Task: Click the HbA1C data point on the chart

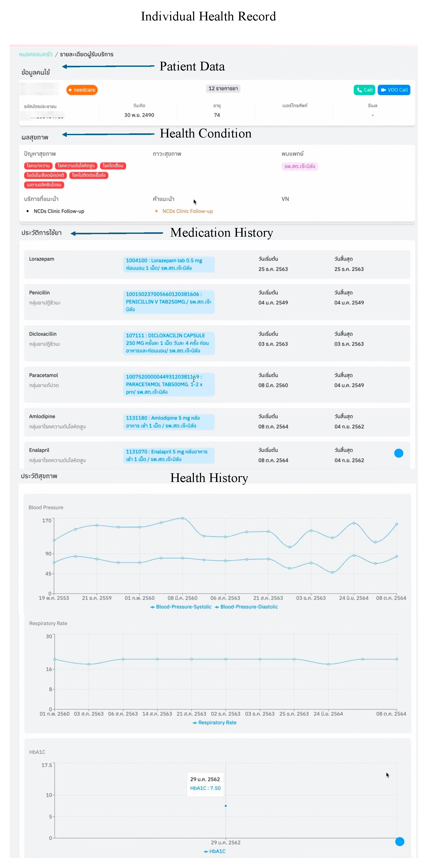Action: [x=225, y=806]
